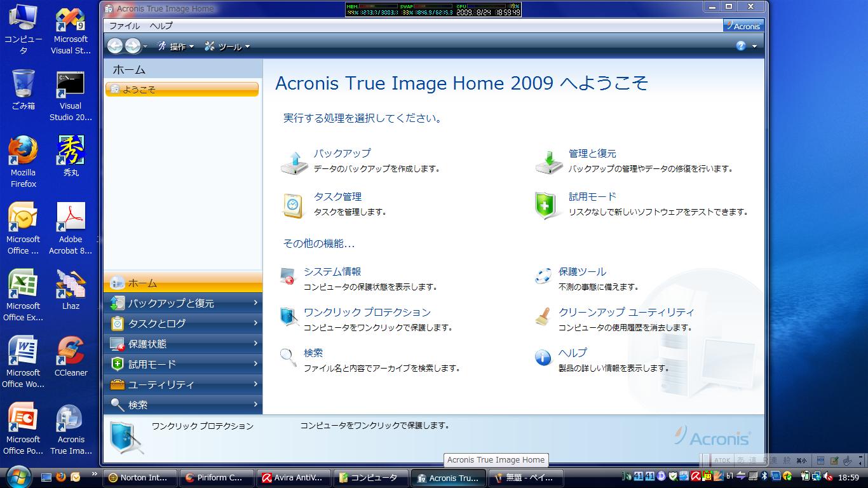
Task: Select the Visual Studio command prompt shortcut
Action: (71, 96)
